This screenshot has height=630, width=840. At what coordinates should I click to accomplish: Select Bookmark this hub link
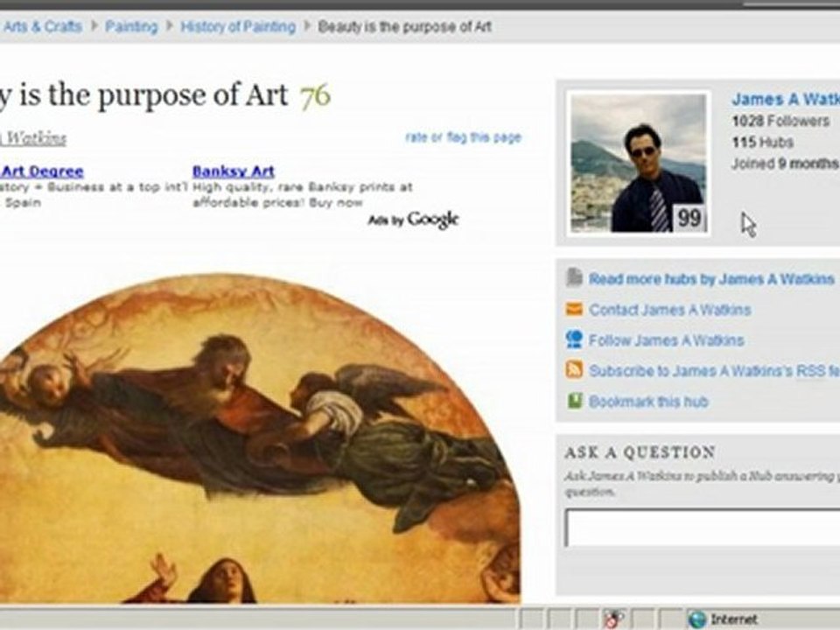click(648, 402)
